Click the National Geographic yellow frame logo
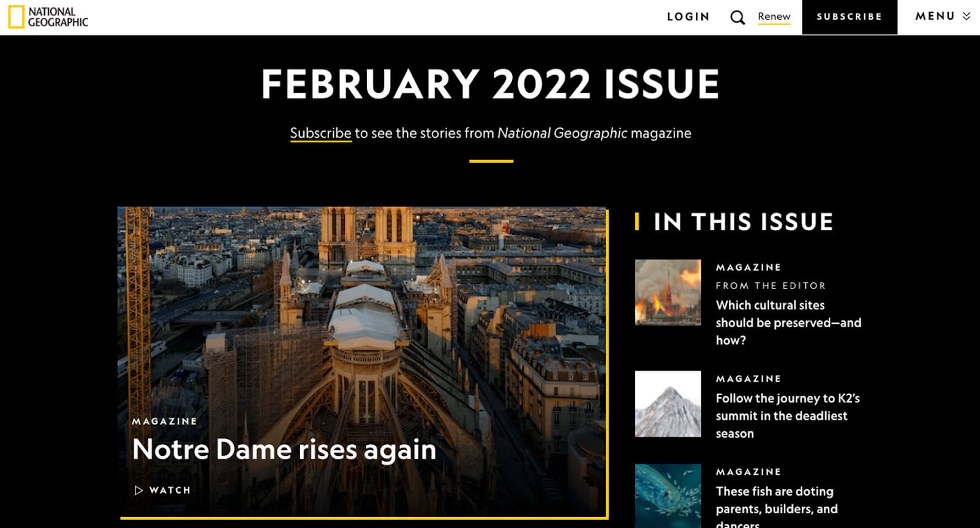 pos(17,17)
